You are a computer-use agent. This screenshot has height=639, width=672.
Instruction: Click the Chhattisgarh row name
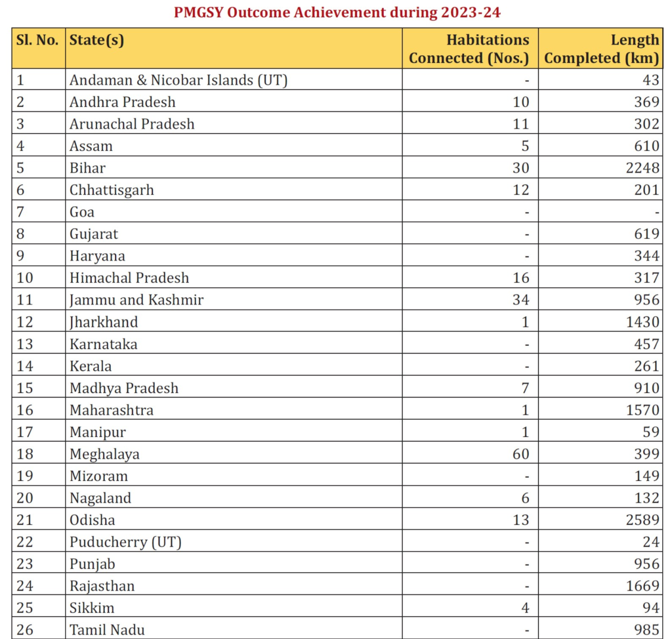(112, 190)
